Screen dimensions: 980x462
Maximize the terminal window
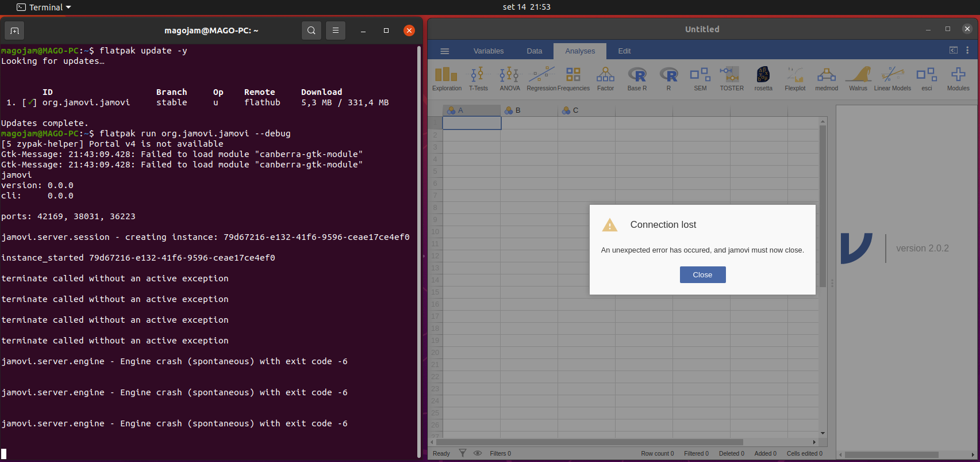(386, 30)
